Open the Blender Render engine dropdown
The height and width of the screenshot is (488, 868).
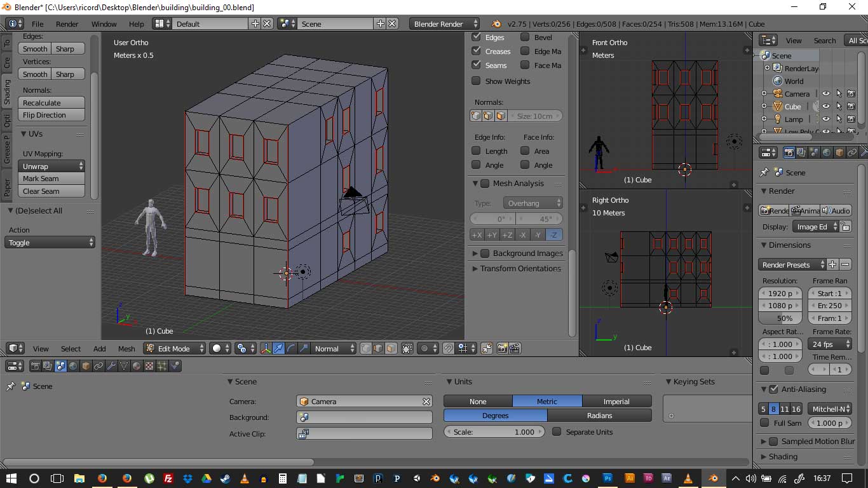(444, 24)
